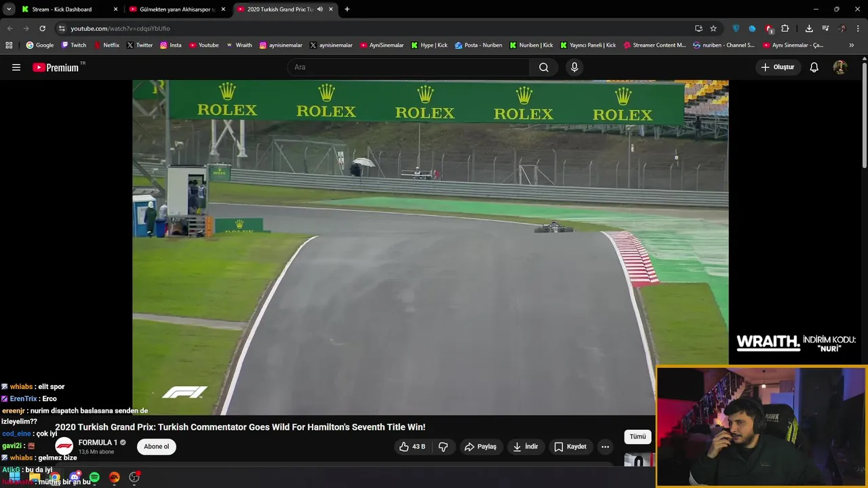Dislike the video with thumbs down
Viewport: 868px width, 488px height.
pyautogui.click(x=443, y=447)
